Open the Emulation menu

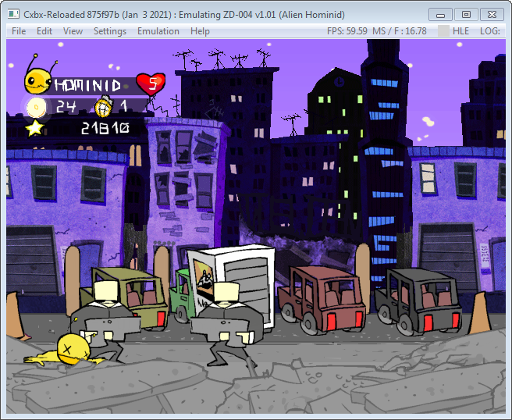158,31
